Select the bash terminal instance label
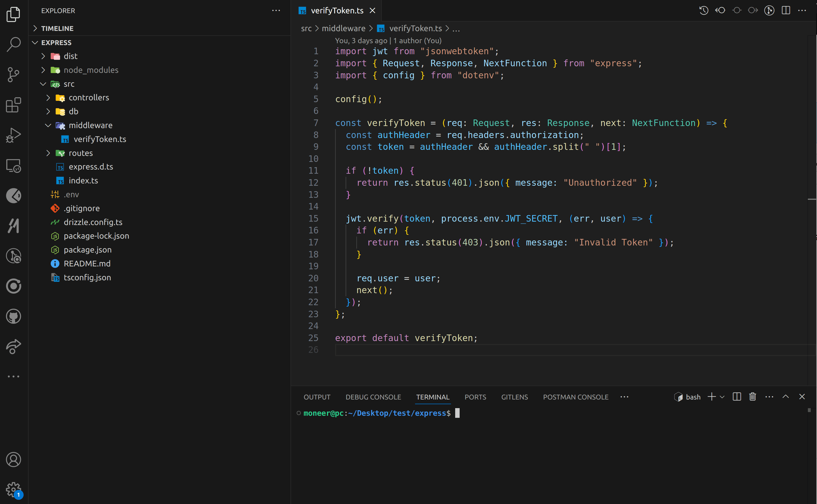Image resolution: width=817 pixels, height=504 pixels. (693, 397)
